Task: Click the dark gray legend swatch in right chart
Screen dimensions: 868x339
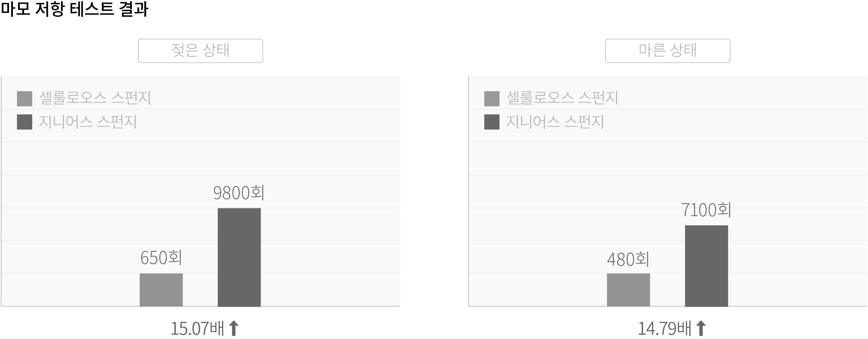Action: (x=492, y=122)
